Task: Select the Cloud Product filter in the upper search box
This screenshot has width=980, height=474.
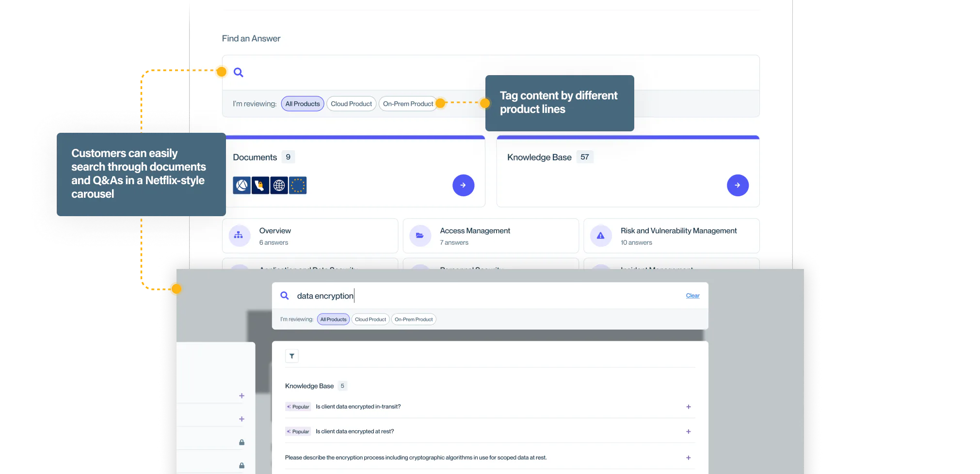Action: (351, 104)
